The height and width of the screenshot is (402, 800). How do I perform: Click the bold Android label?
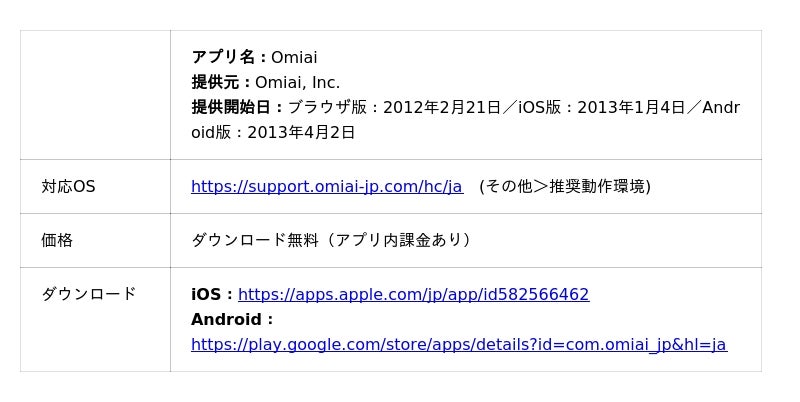(229, 319)
